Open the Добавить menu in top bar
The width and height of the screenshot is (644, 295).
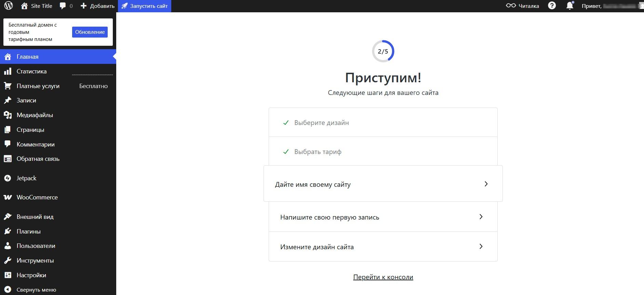pos(97,6)
